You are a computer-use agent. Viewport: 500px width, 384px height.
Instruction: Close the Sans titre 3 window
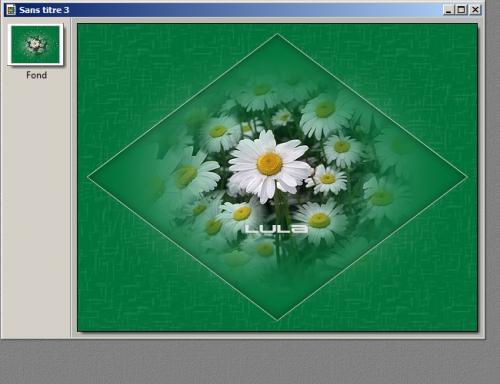coord(475,10)
